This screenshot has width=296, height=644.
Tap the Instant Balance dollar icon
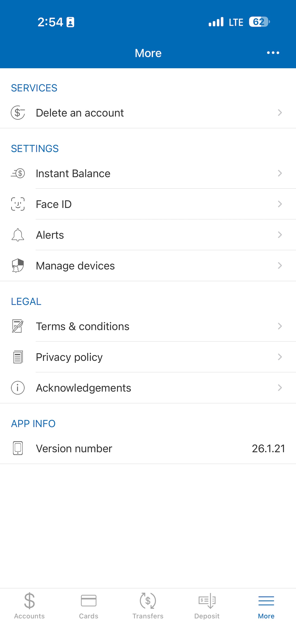click(18, 173)
